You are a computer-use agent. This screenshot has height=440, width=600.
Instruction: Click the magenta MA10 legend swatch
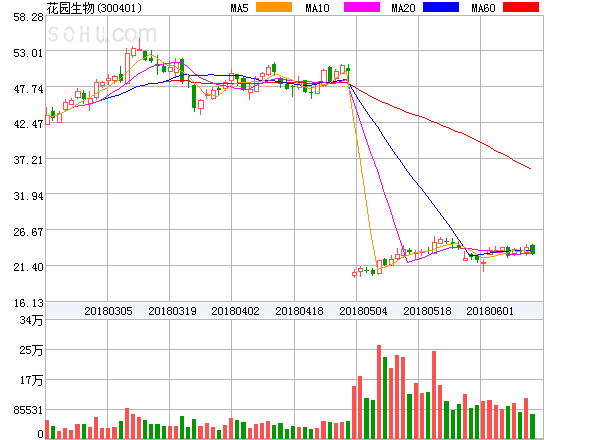[362, 7]
